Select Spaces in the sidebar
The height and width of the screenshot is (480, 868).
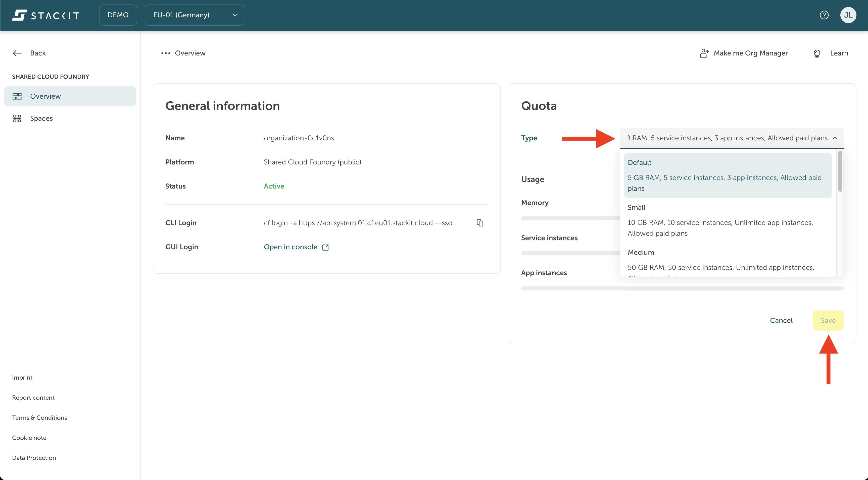(x=41, y=118)
